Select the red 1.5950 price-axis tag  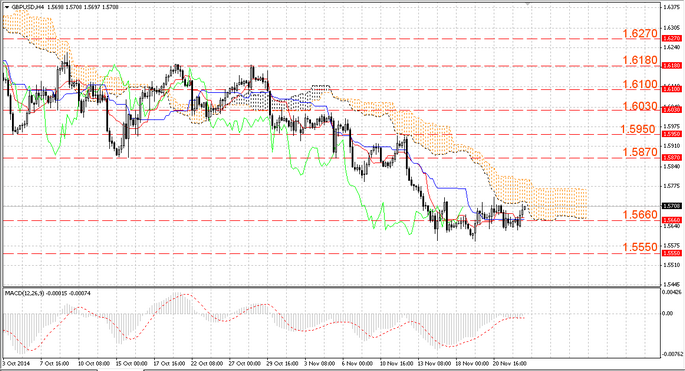[x=671, y=134]
